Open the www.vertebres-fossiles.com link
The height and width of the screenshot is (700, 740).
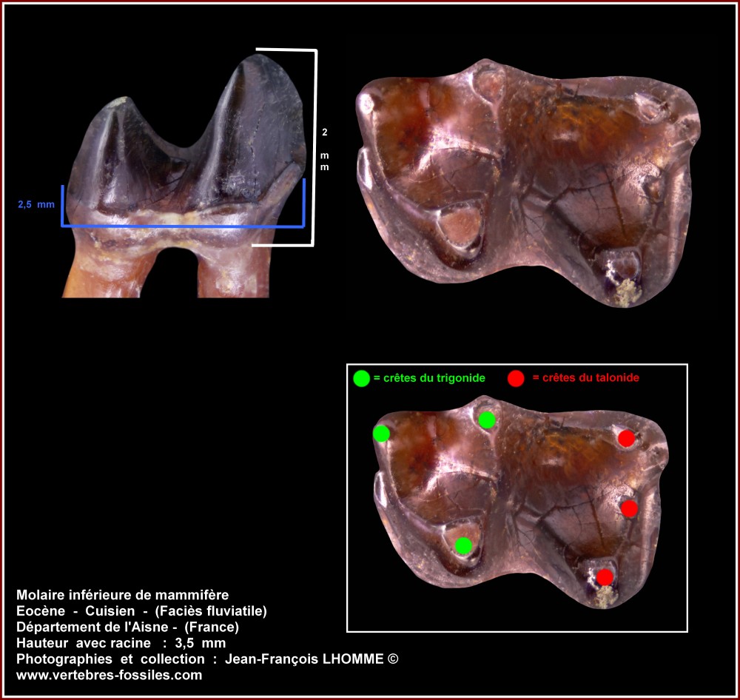coord(109,675)
